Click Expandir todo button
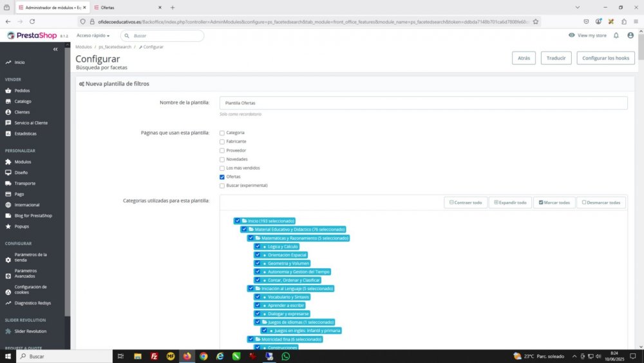Image resolution: width=644 pixels, height=363 pixels. (510, 202)
